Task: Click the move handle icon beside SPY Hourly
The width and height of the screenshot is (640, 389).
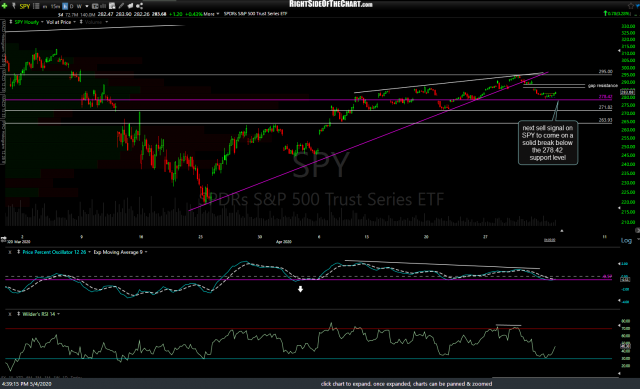Action: [11, 22]
